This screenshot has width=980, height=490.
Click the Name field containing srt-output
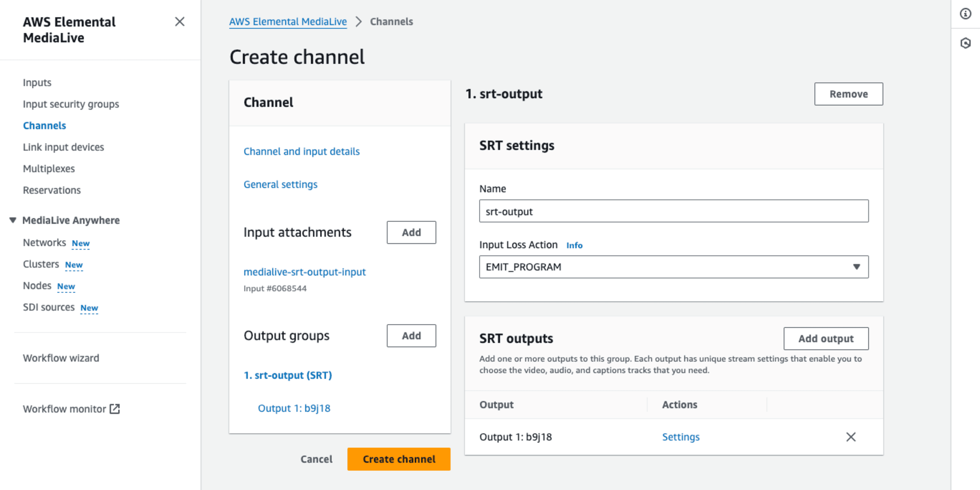(674, 211)
